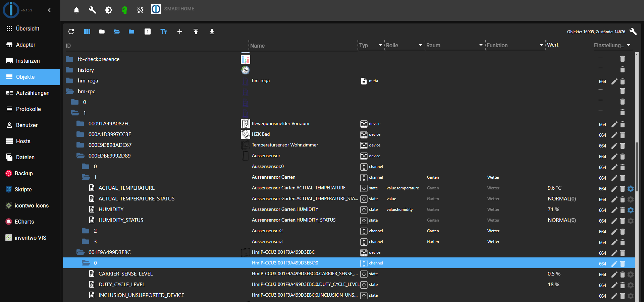Open ECharts in the sidebar
The width and height of the screenshot is (644, 302).
tap(30, 222)
